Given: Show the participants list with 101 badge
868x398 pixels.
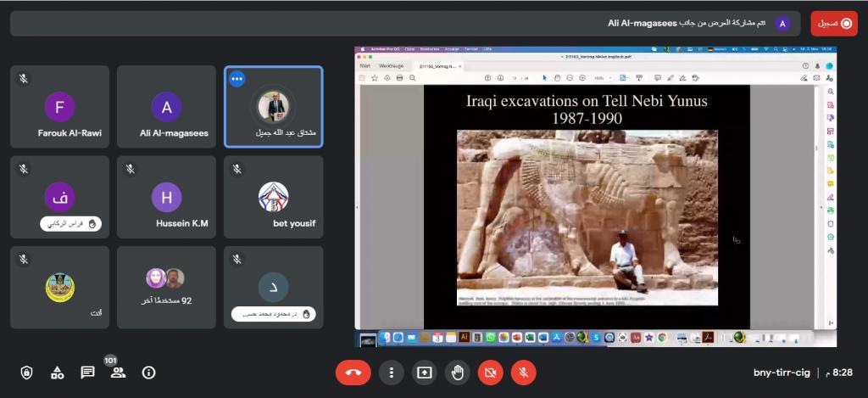Looking at the screenshot, I should click(118, 373).
